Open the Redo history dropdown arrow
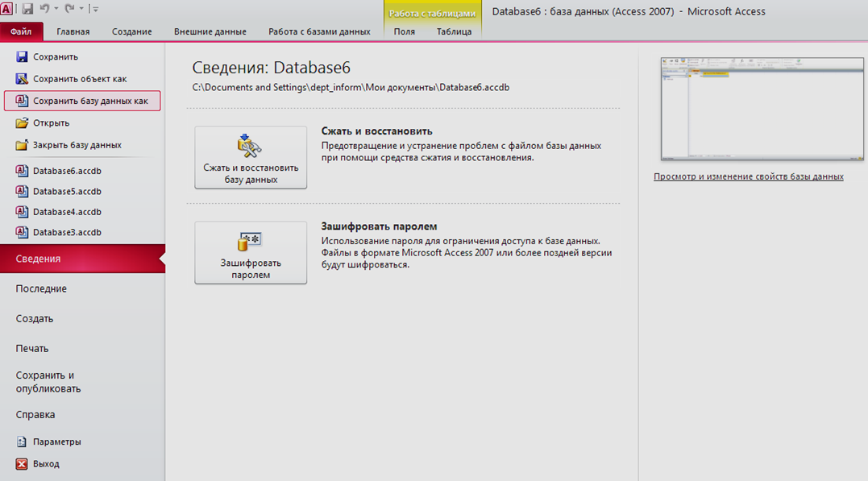Viewport: 868px width, 481px height. [x=81, y=8]
